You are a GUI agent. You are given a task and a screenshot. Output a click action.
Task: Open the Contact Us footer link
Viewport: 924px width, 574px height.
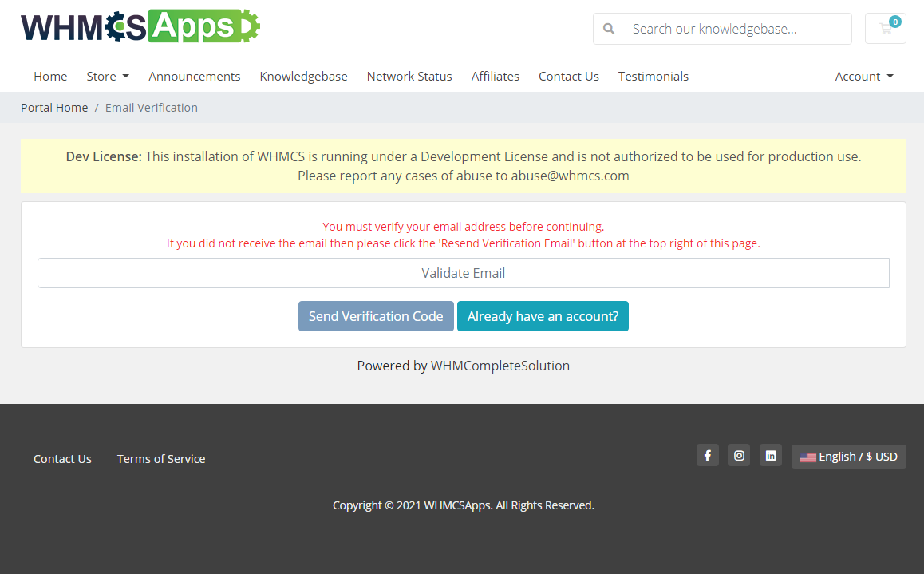coord(62,458)
